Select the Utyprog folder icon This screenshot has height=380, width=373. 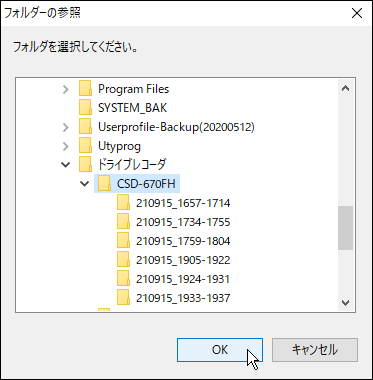pos(85,146)
